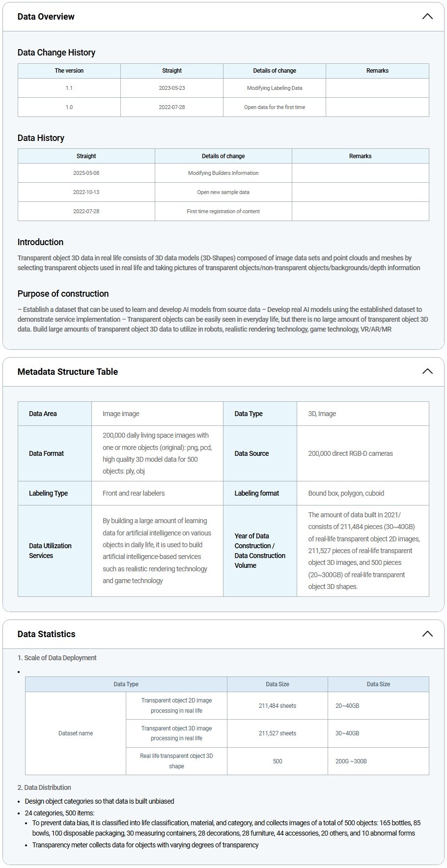Click the 211,484 sheets data size cell
The height and width of the screenshot is (868, 447).
click(278, 706)
